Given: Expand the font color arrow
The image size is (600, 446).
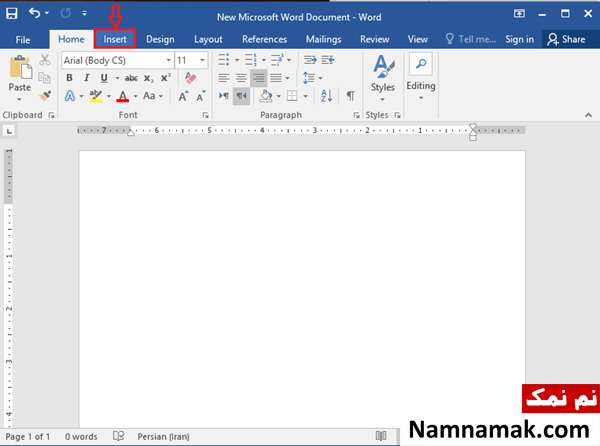Looking at the screenshot, I should coord(135,96).
